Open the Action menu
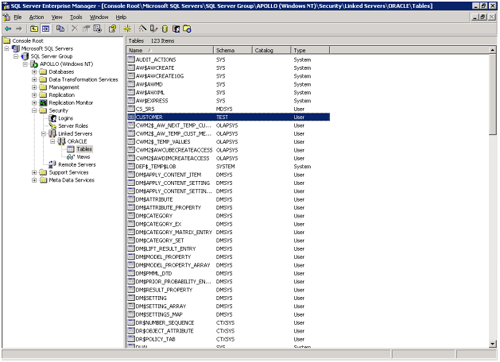This screenshot has width=500, height=362. (36, 17)
